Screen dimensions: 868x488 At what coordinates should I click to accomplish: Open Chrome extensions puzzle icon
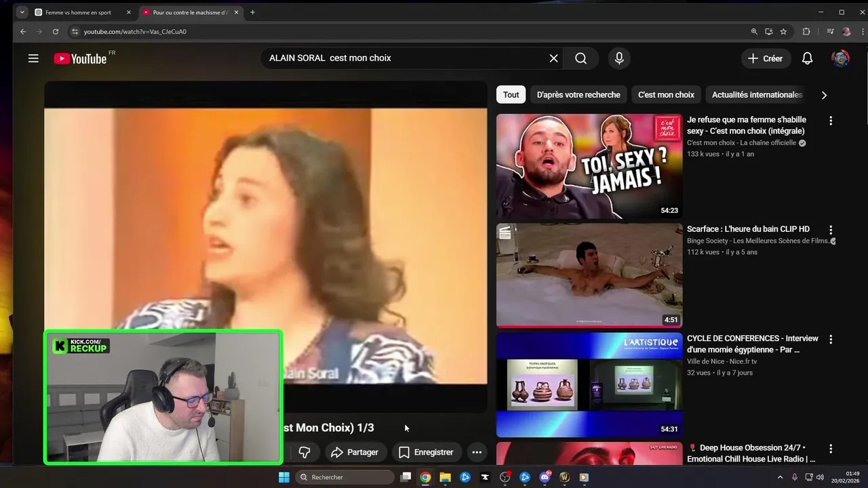[x=806, y=31]
